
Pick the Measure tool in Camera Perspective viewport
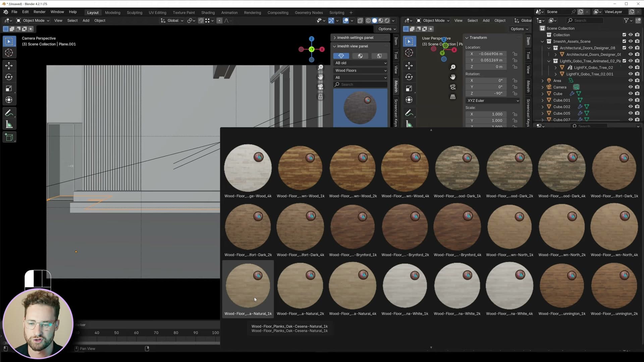(9, 125)
